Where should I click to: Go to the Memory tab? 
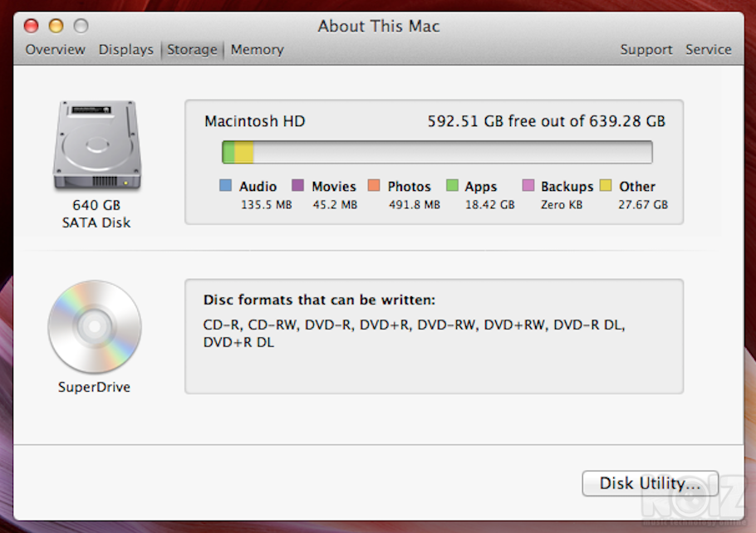pos(257,50)
